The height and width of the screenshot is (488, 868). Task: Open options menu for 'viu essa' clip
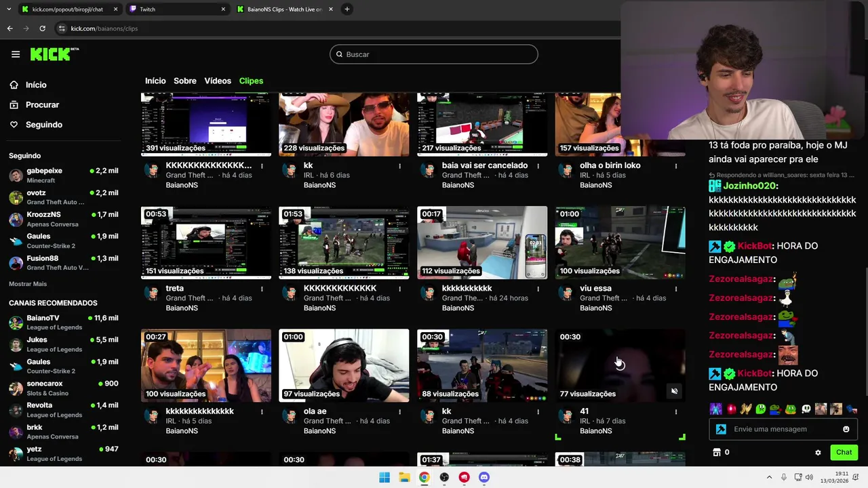[675, 289]
